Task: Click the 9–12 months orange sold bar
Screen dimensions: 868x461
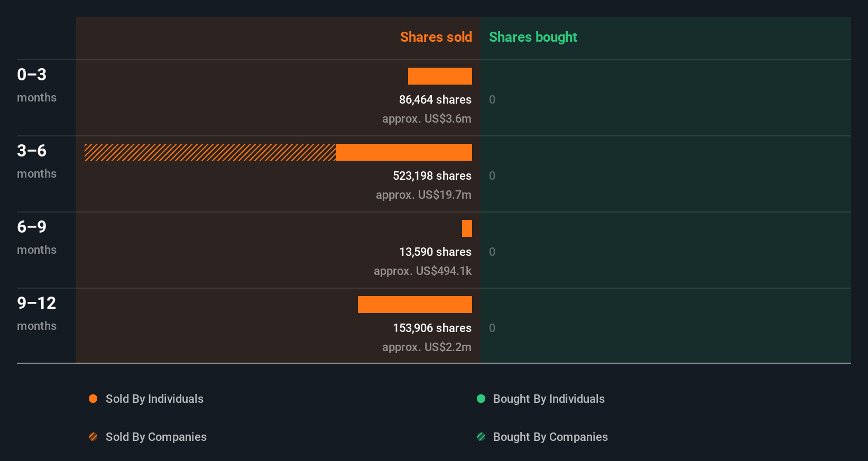Action: coord(415,305)
